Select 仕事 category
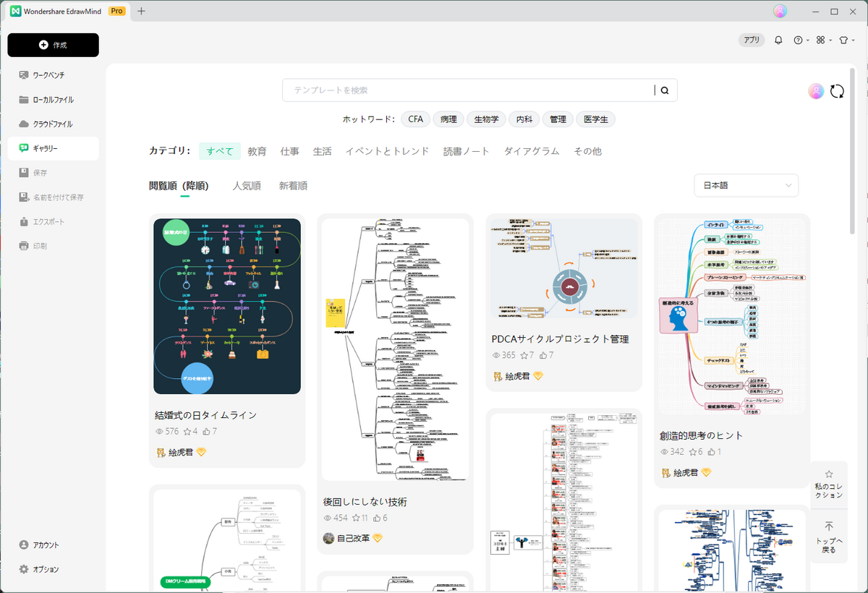The width and height of the screenshot is (868, 593). click(x=290, y=151)
